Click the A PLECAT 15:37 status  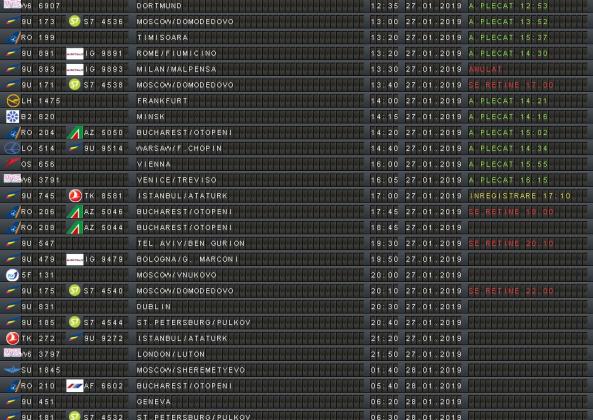pos(509,37)
